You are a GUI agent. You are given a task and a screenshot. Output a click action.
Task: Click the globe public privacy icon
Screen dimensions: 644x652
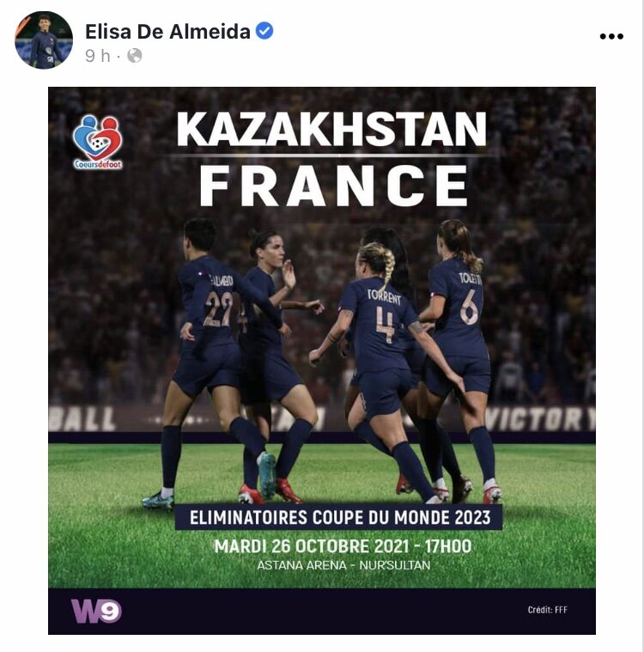134,55
